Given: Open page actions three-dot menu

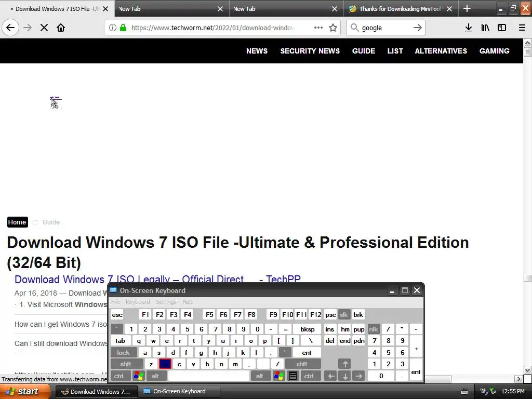Looking at the screenshot, I should [318, 28].
